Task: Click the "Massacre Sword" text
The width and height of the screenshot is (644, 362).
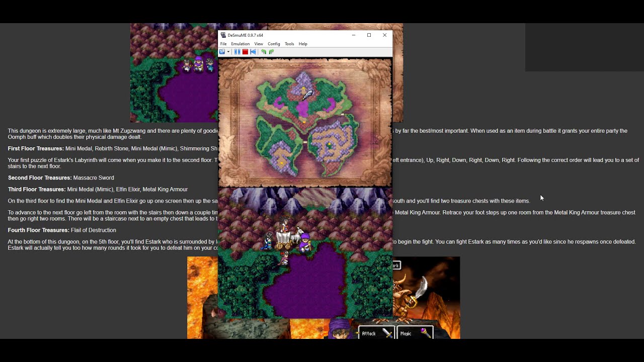Action: click(x=94, y=178)
